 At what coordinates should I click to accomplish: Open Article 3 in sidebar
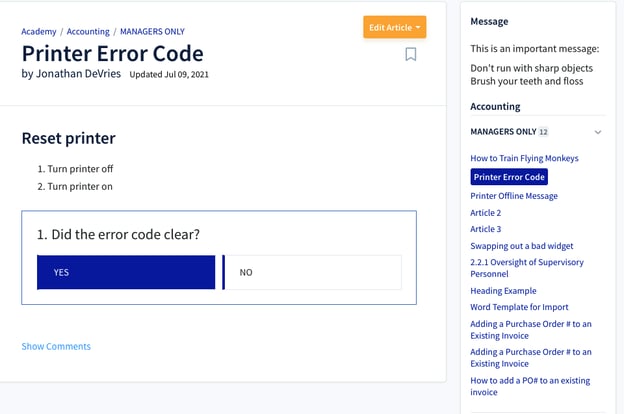[486, 229]
